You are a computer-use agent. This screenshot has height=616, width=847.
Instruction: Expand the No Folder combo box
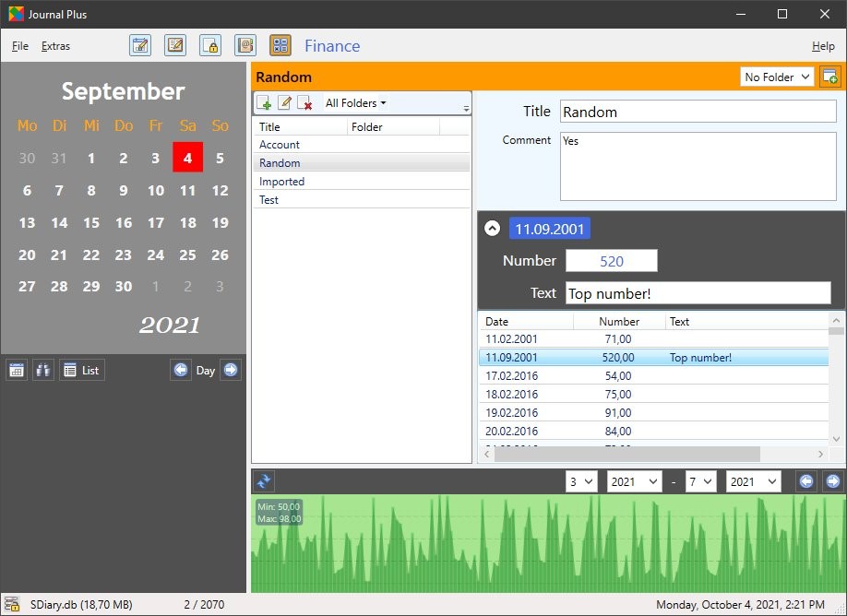click(x=777, y=77)
